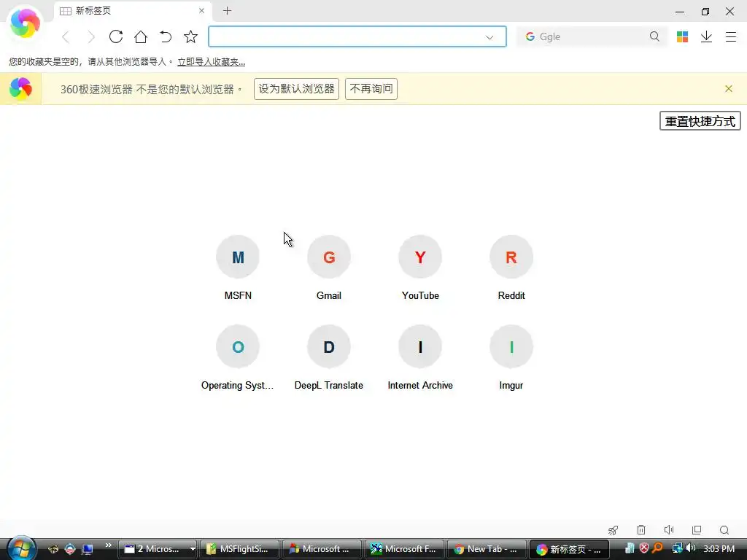The image size is (747, 560).
Task: Open the hamburger main menu
Action: (x=731, y=36)
